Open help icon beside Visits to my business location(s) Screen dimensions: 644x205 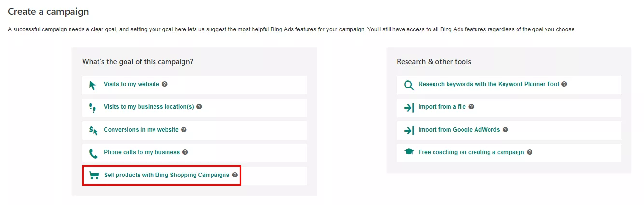(x=199, y=107)
